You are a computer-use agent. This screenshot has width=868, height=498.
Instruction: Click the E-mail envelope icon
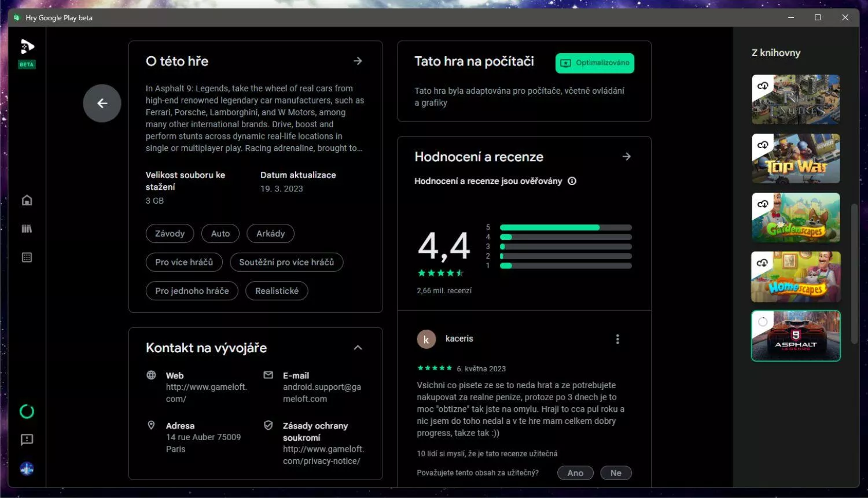[x=268, y=375]
